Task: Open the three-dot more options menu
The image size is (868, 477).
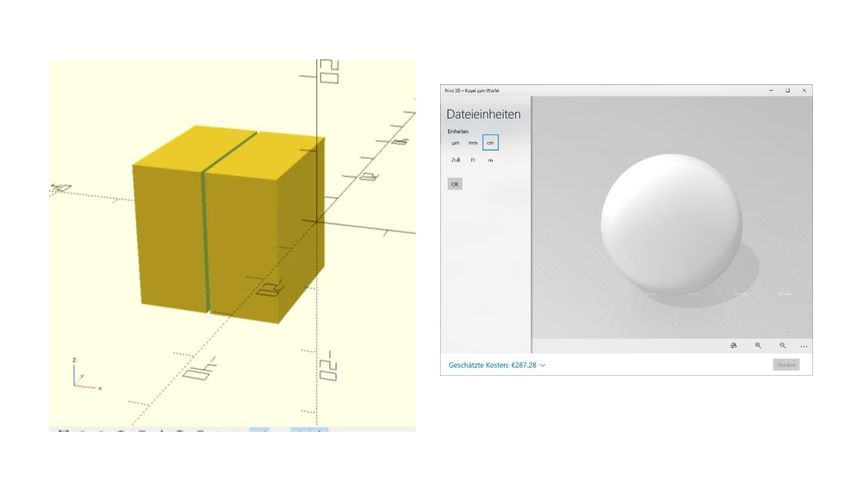Action: (x=804, y=346)
